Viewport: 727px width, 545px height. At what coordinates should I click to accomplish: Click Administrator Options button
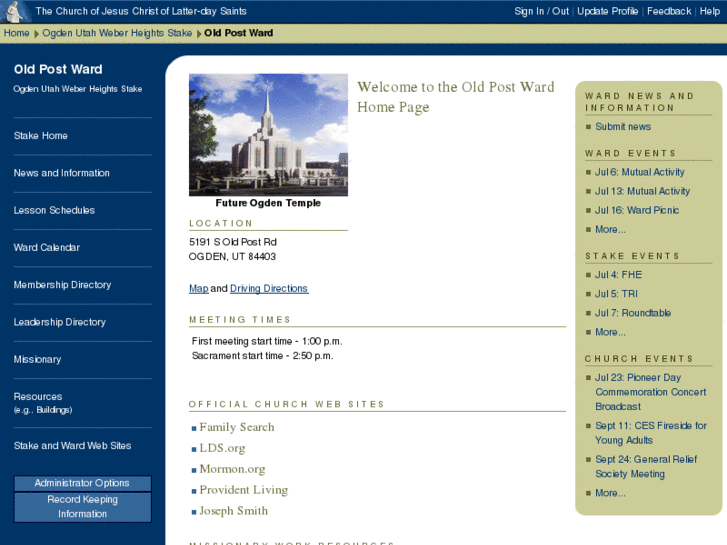83,483
